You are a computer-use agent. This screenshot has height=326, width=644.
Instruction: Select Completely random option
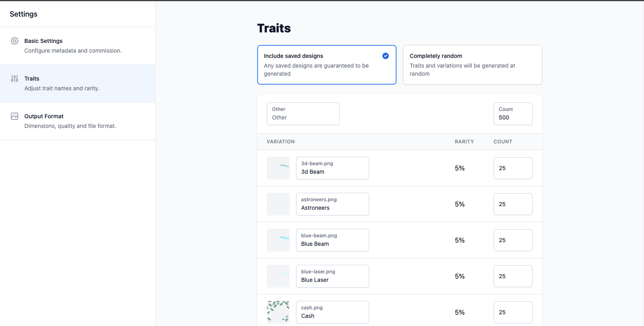(473, 65)
